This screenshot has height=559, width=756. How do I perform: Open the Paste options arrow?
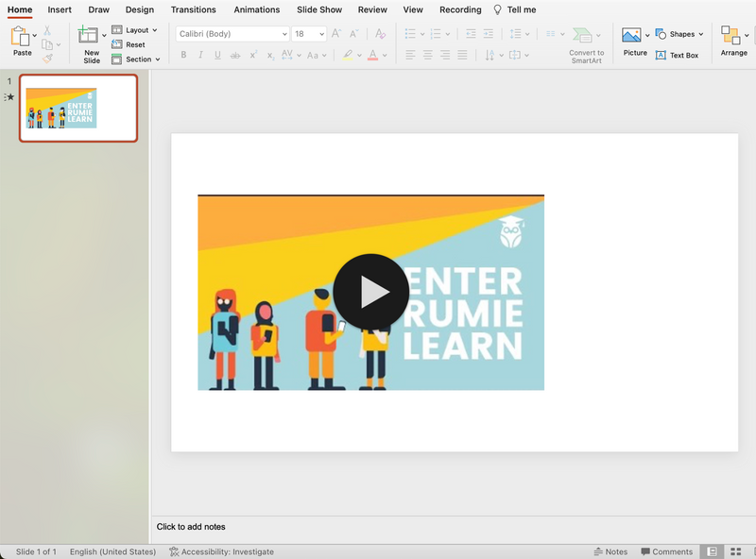pyautogui.click(x=35, y=36)
